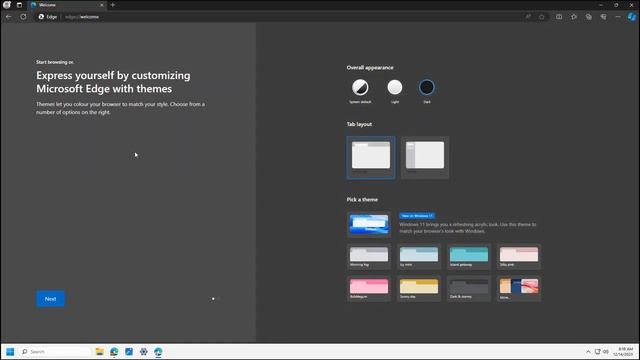Select the horizontal tab layout
The width and height of the screenshot is (640, 360).
pyautogui.click(x=371, y=158)
